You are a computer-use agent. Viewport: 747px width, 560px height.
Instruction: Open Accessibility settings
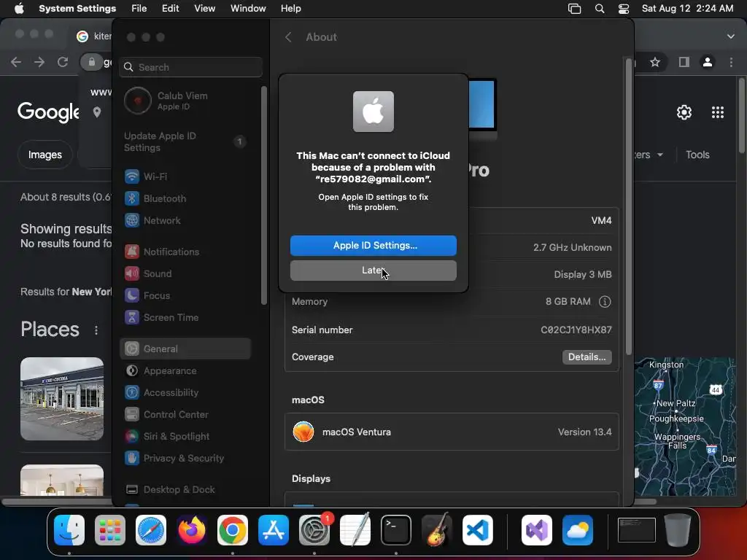coord(186,393)
